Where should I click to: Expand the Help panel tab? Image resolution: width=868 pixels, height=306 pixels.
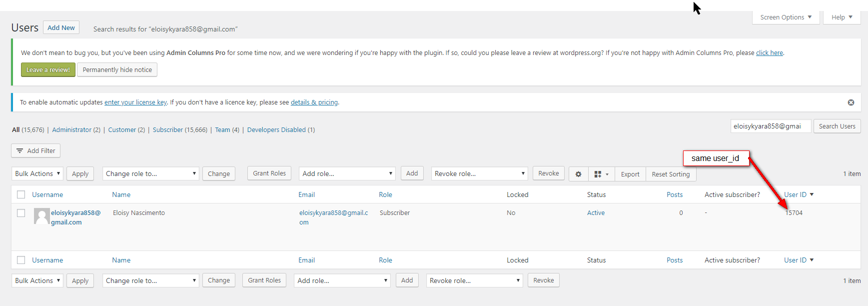842,17
